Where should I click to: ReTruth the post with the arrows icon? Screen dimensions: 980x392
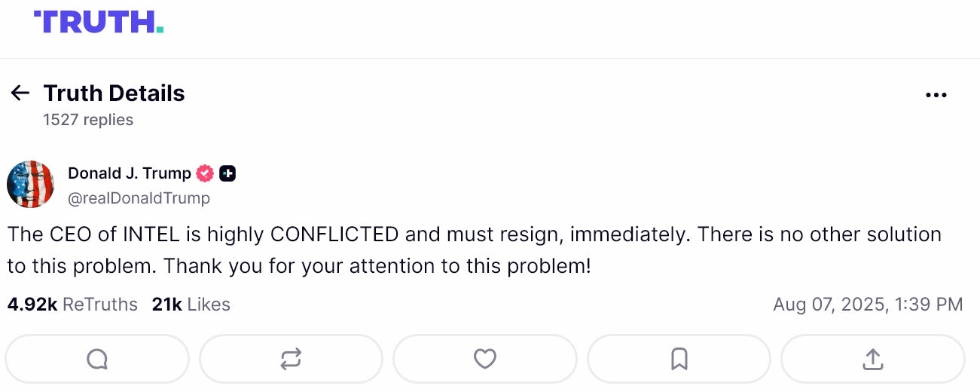[291, 359]
